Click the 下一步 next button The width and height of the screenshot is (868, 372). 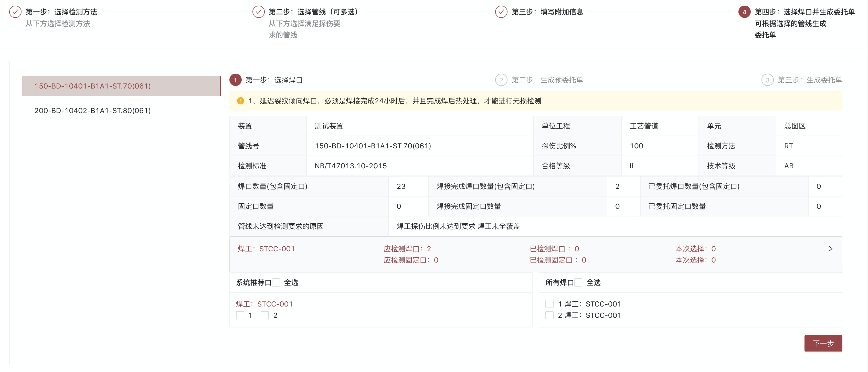pos(823,343)
